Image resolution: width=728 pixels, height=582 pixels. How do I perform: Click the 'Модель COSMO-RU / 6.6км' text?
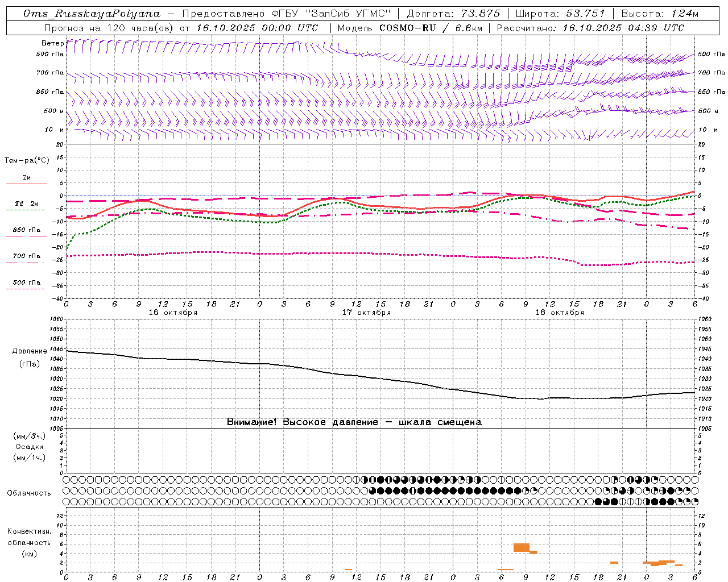tap(409, 28)
